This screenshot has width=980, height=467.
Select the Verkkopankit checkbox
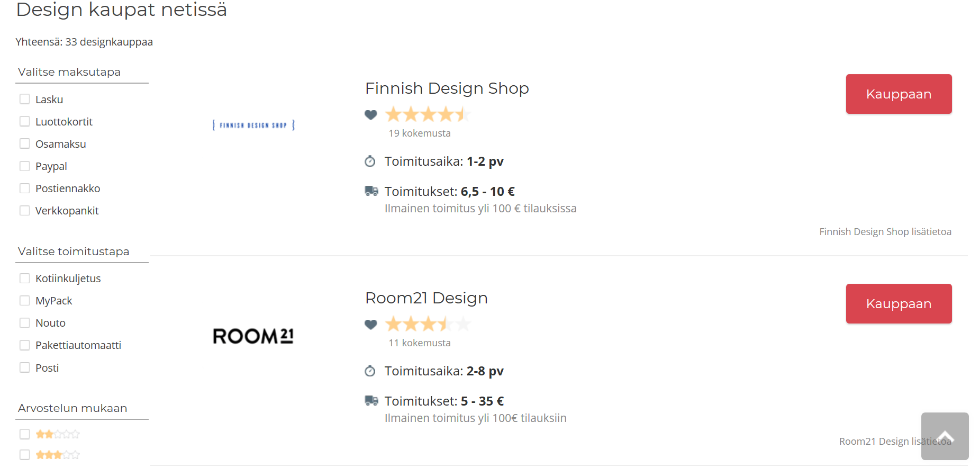[x=24, y=210]
